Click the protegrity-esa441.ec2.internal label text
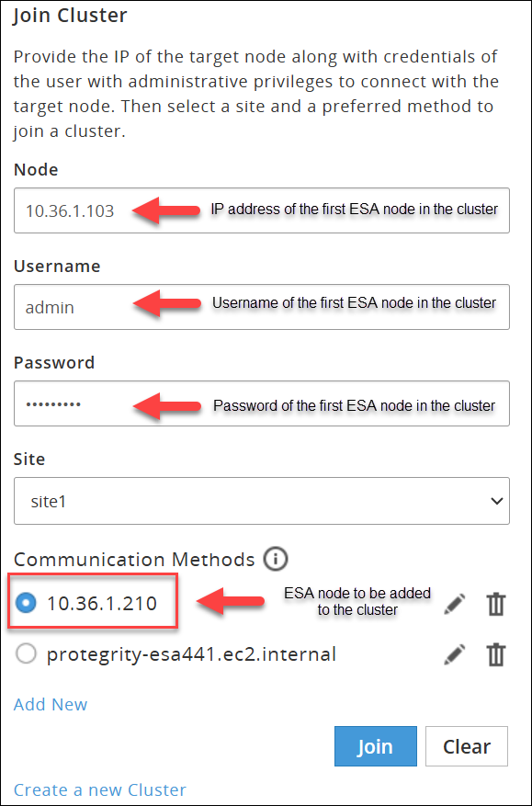Image resolution: width=532 pixels, height=806 pixels. coord(191,654)
